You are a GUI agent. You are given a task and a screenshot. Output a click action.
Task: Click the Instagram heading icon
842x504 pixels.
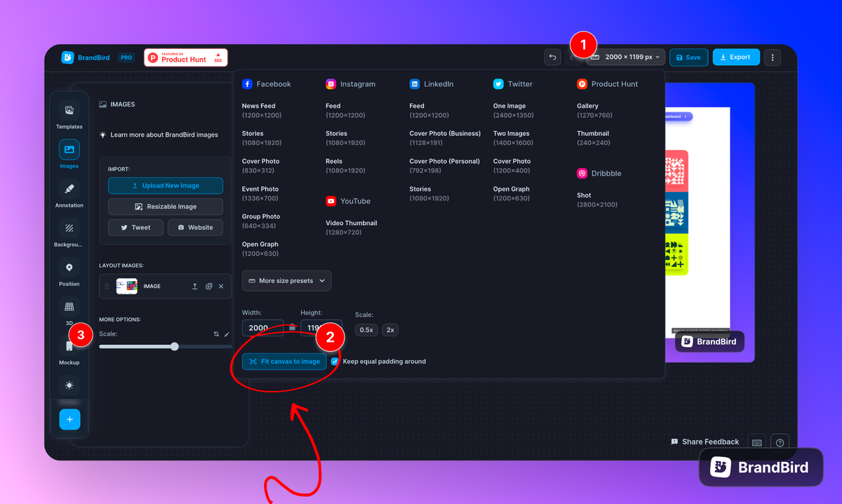[330, 84]
